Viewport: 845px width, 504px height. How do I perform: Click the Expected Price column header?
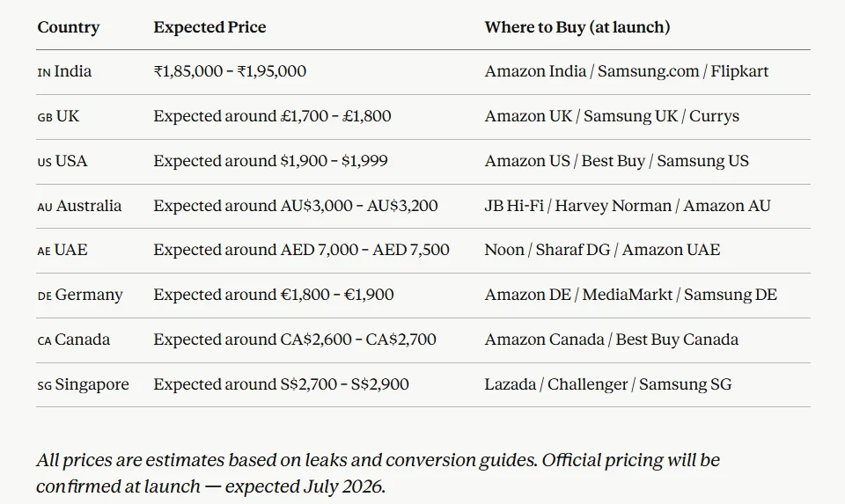[x=209, y=27]
